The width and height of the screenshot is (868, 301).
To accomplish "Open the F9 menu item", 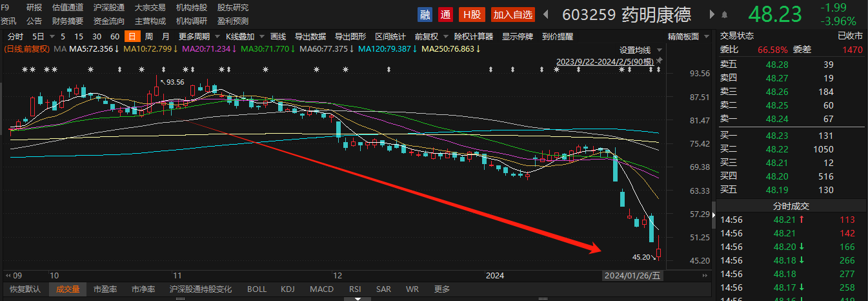I will click(x=5, y=8).
